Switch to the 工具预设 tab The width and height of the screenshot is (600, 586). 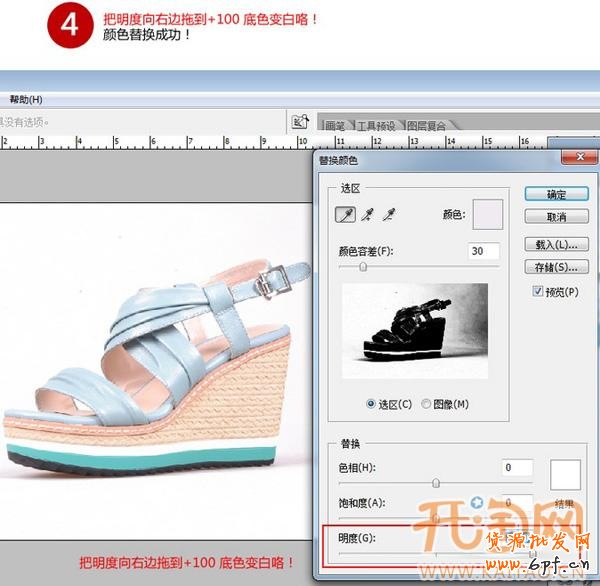(377, 126)
